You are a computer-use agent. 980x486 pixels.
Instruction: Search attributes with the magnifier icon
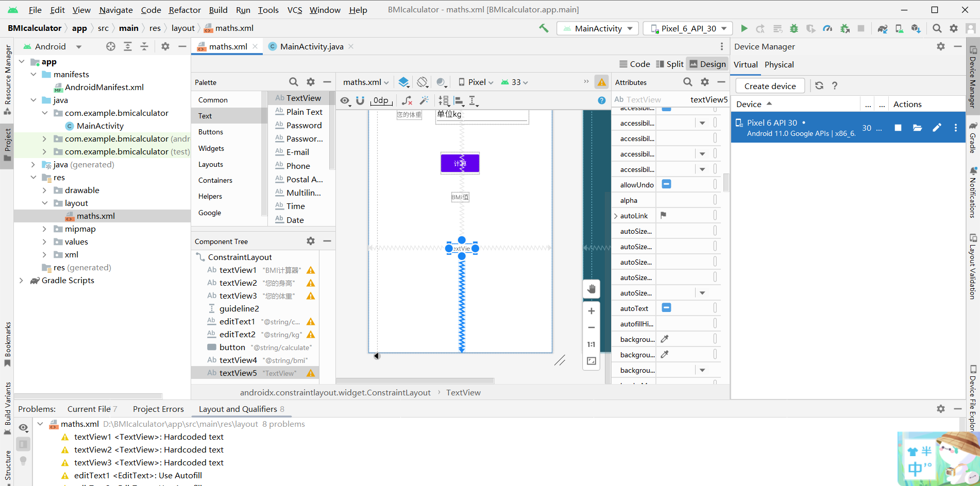[x=688, y=82]
